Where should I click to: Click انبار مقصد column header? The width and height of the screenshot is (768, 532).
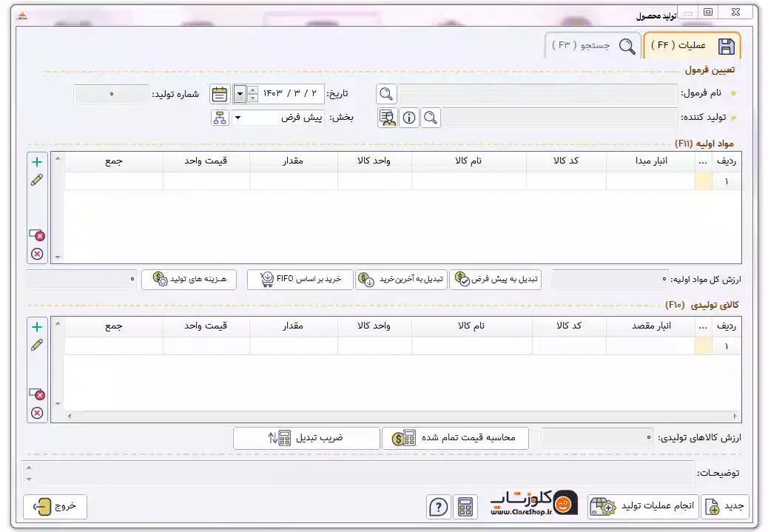point(650,326)
